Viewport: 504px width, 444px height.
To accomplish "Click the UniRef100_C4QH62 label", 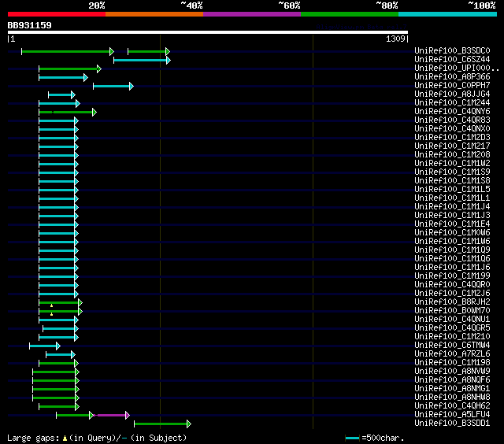I will tap(452, 406).
